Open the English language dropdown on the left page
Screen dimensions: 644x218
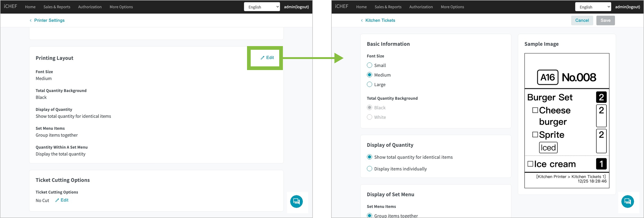(x=262, y=7)
